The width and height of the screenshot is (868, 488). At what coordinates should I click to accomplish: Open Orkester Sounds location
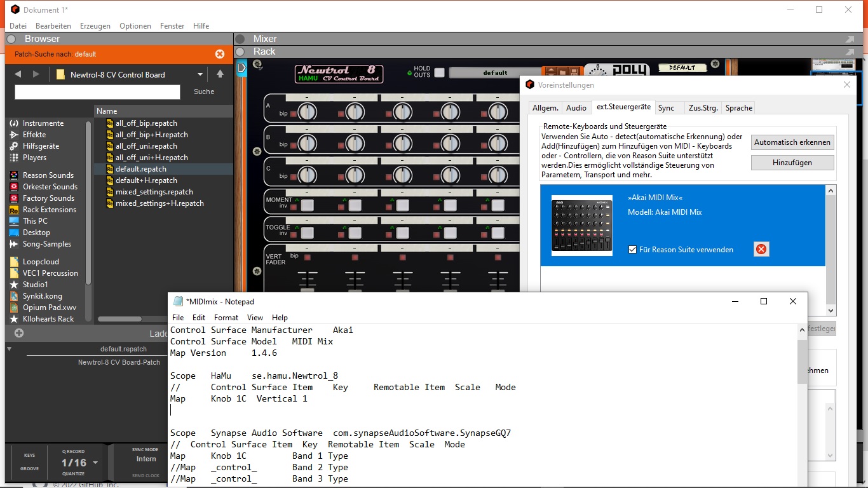(44, 187)
